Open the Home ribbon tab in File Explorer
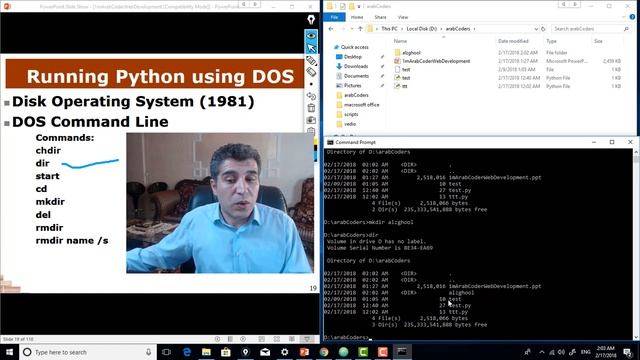This screenshot has width=640, height=360. pyautogui.click(x=357, y=17)
